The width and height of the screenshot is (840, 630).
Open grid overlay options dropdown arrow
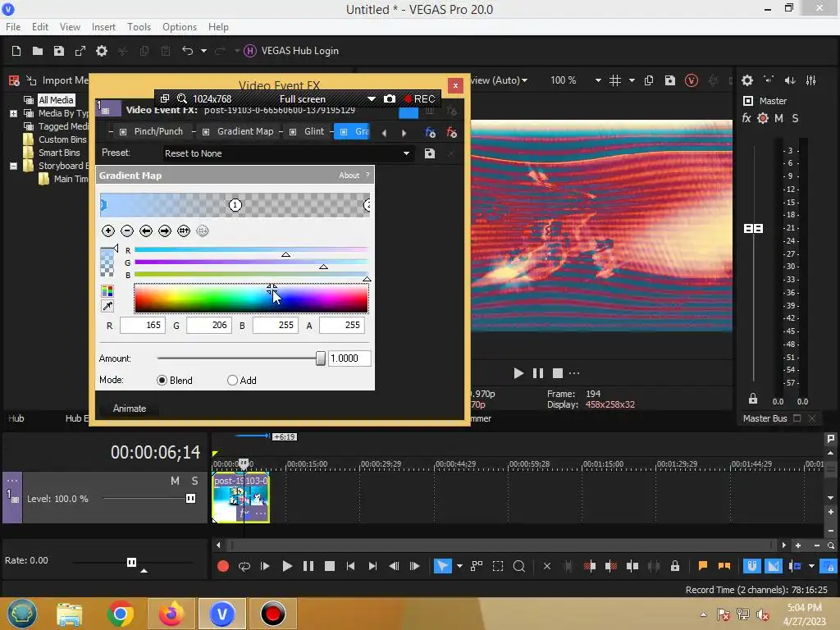coord(632,80)
